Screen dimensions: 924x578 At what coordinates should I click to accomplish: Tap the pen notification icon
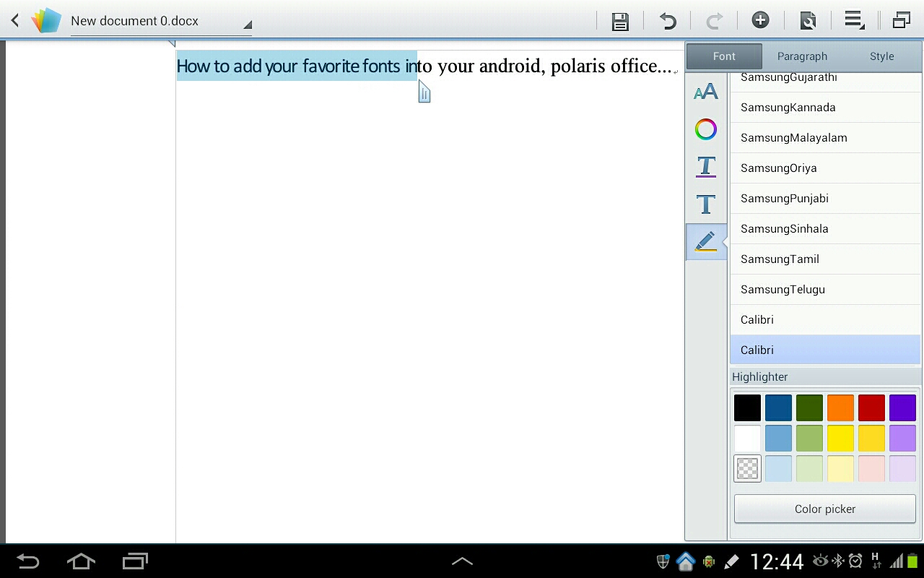pos(731,561)
